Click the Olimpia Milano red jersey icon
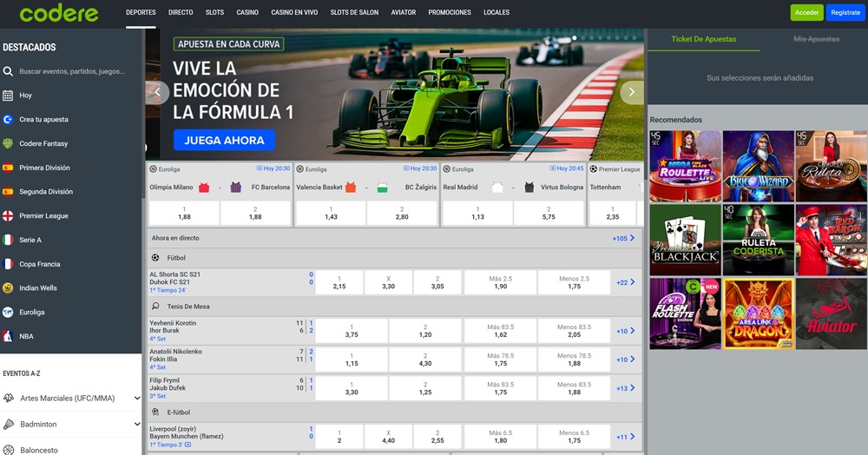The height and width of the screenshot is (455, 868). [x=204, y=187]
